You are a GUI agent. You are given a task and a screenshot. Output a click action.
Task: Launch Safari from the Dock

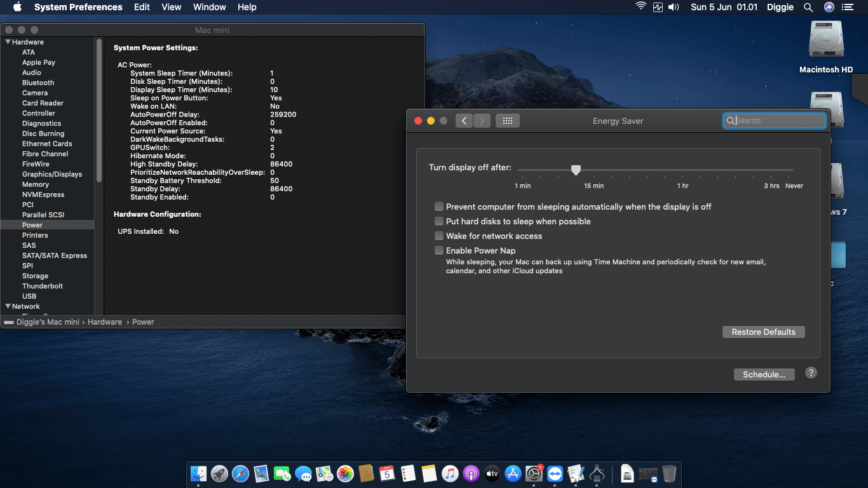click(241, 473)
